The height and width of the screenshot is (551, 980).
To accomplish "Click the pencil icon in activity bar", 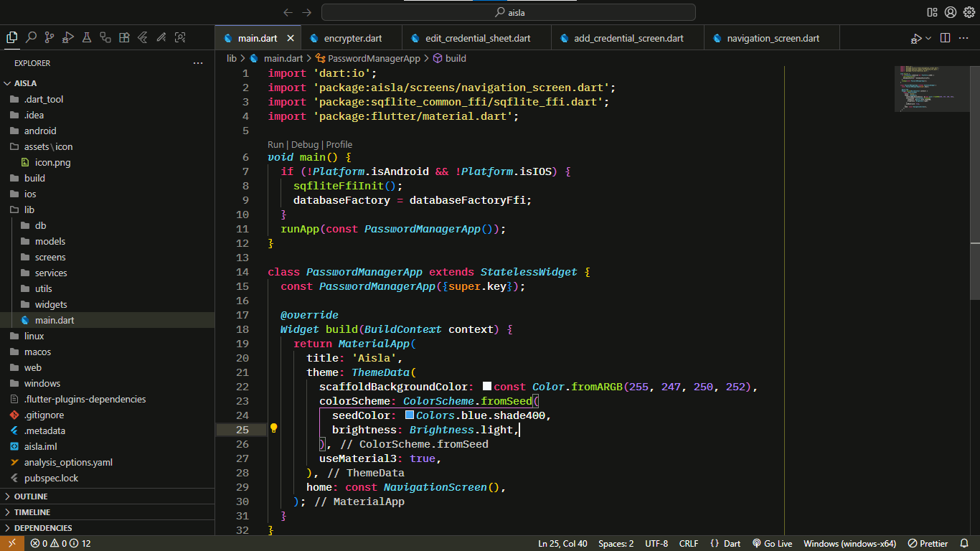I will (x=161, y=37).
